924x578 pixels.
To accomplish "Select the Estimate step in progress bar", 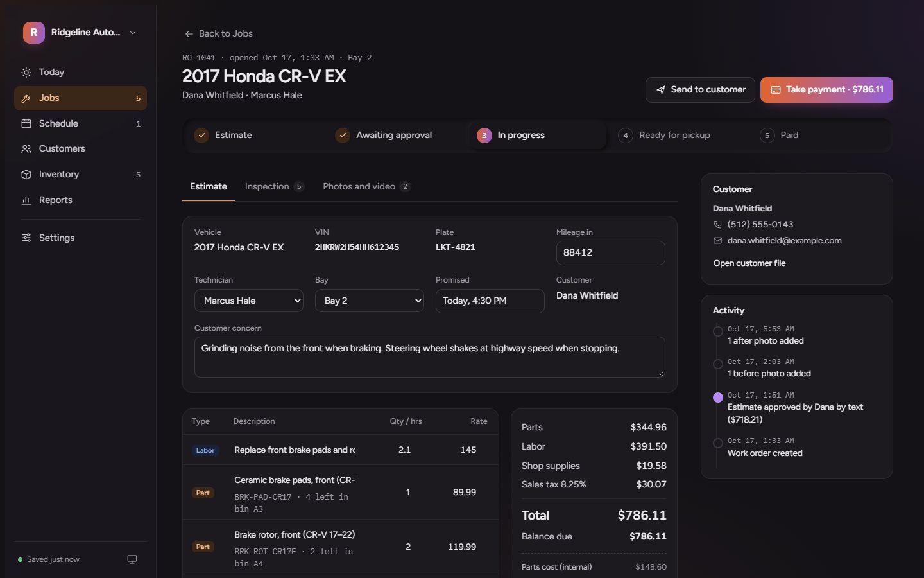I will pyautogui.click(x=253, y=136).
